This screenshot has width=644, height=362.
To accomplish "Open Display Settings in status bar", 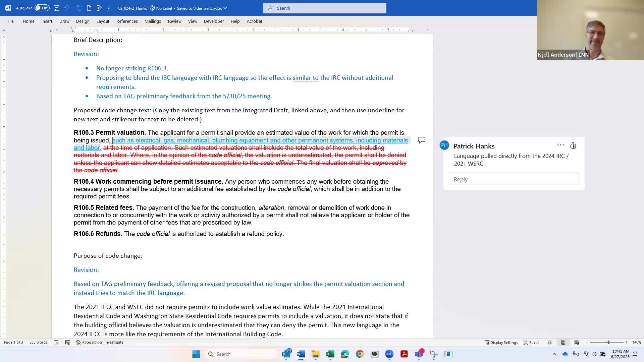I will (501, 342).
